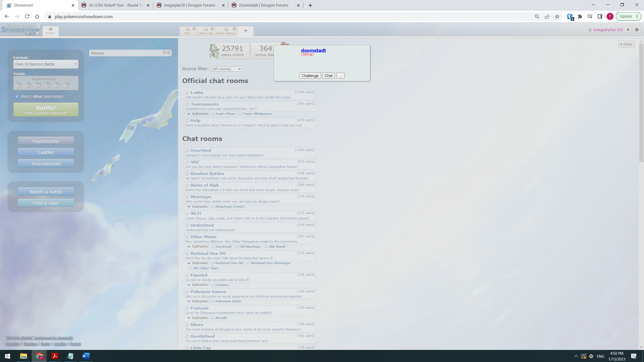The image size is (644, 362).
Task: Open the megatyler30 username menu
Action: click(x=605, y=30)
